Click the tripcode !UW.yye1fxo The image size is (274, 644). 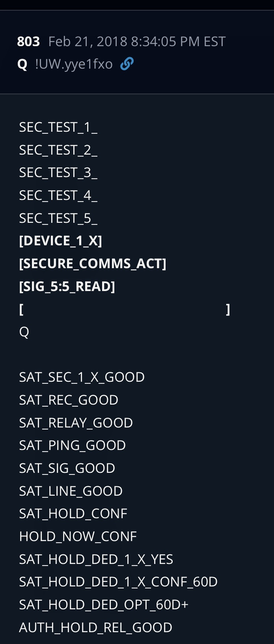pos(74,64)
